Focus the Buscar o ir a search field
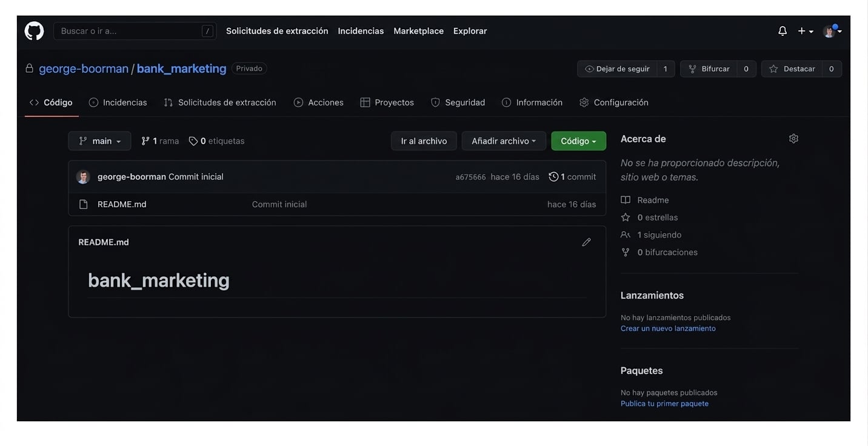This screenshot has height=446, width=868. click(x=135, y=31)
